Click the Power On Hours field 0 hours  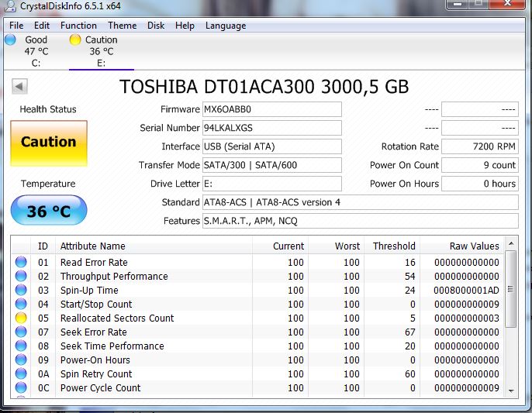pyautogui.click(x=480, y=184)
